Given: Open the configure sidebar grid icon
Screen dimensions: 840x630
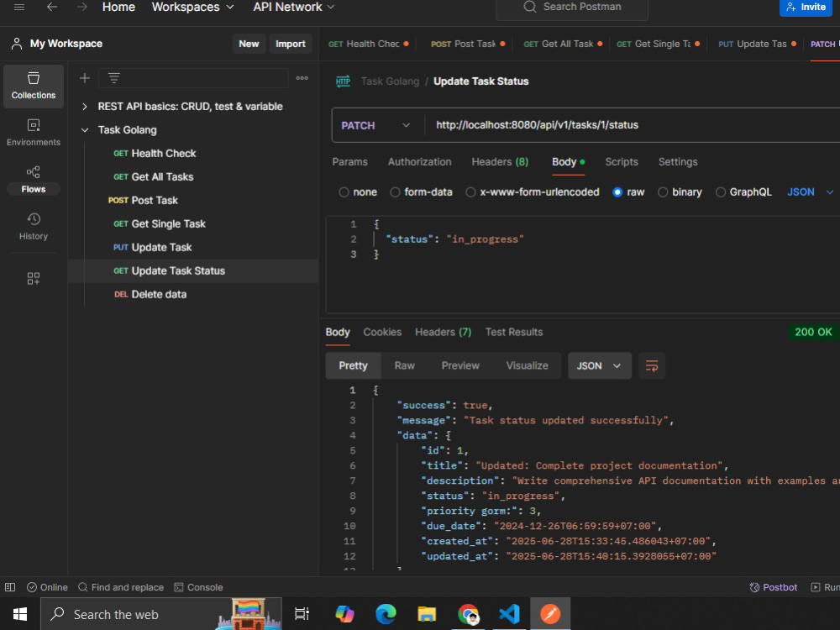Looking at the screenshot, I should [x=34, y=279].
